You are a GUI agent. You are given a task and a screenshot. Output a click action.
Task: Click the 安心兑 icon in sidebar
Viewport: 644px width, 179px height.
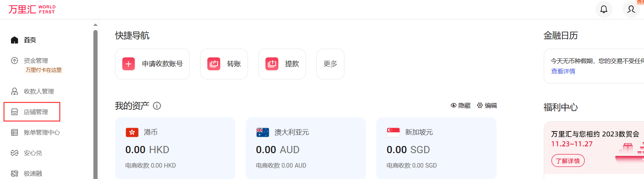pos(14,153)
